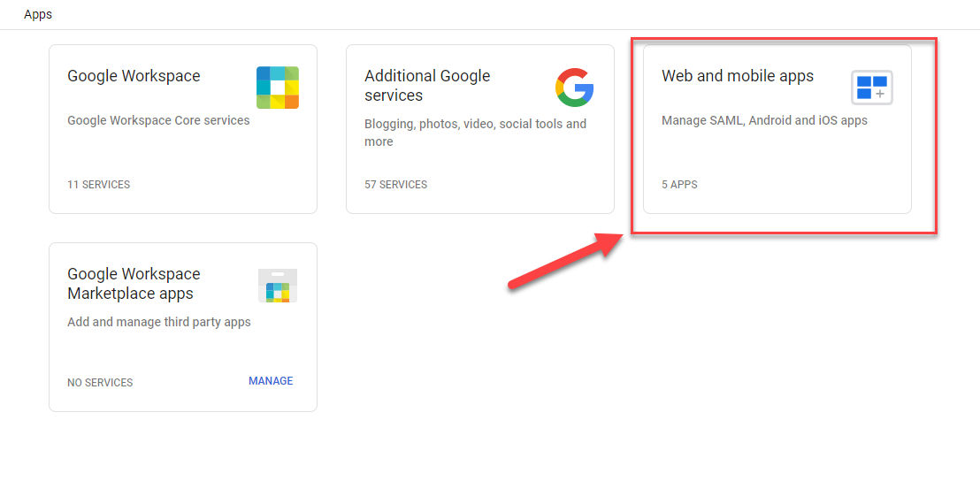Open Google Workspace Marketplace apps title
The image size is (980, 504).
pos(134,284)
